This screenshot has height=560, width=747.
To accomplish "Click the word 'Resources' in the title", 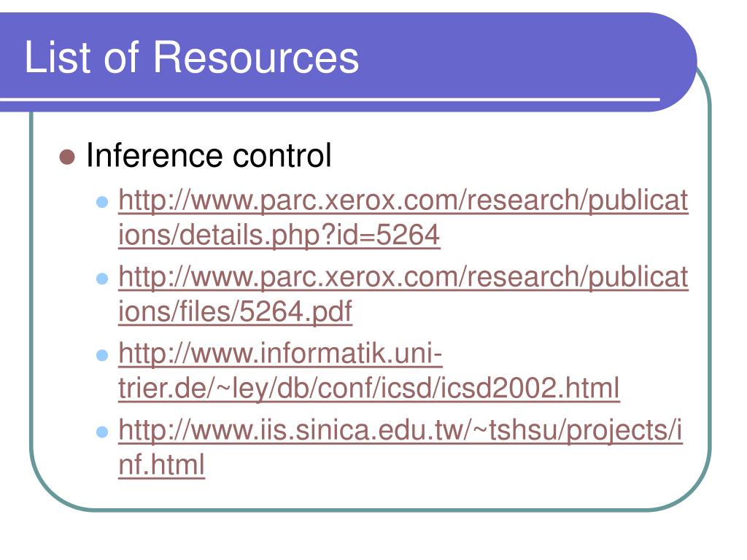I will 256,57.
